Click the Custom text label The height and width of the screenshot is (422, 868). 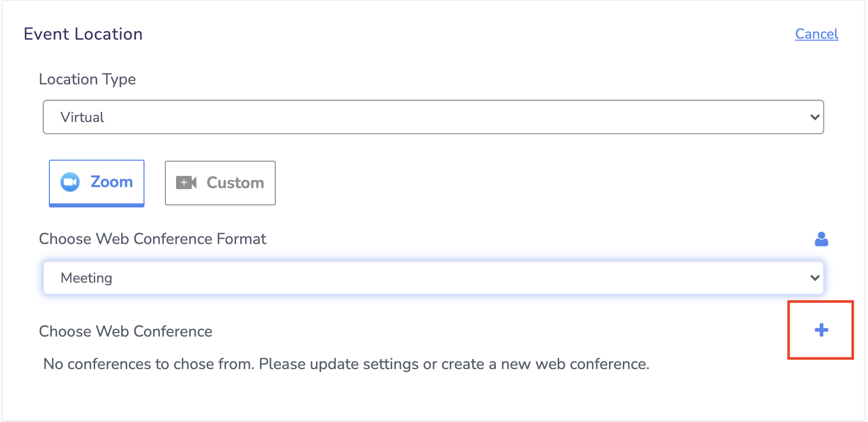pos(235,183)
